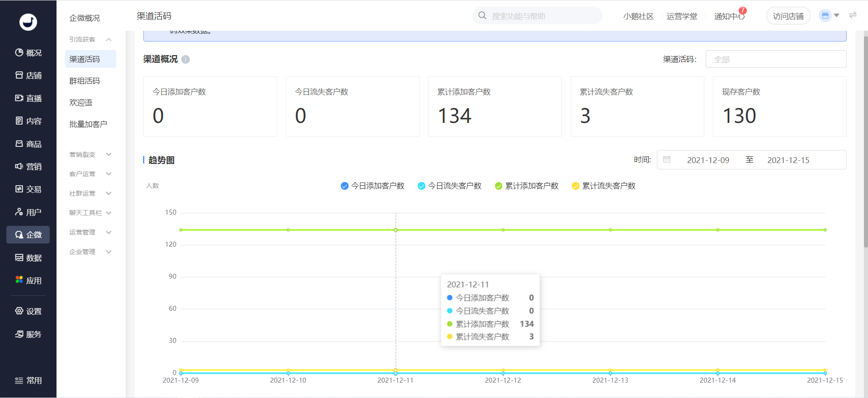Expand the 营销裂变 menu group

coord(90,155)
